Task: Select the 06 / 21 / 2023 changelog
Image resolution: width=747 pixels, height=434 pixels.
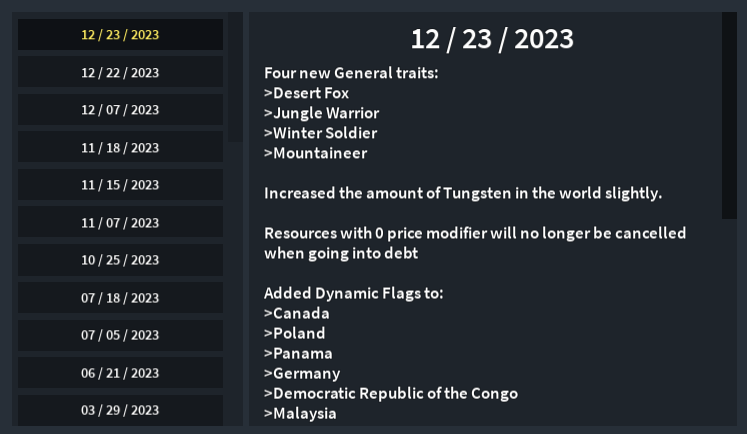Action: 120,373
